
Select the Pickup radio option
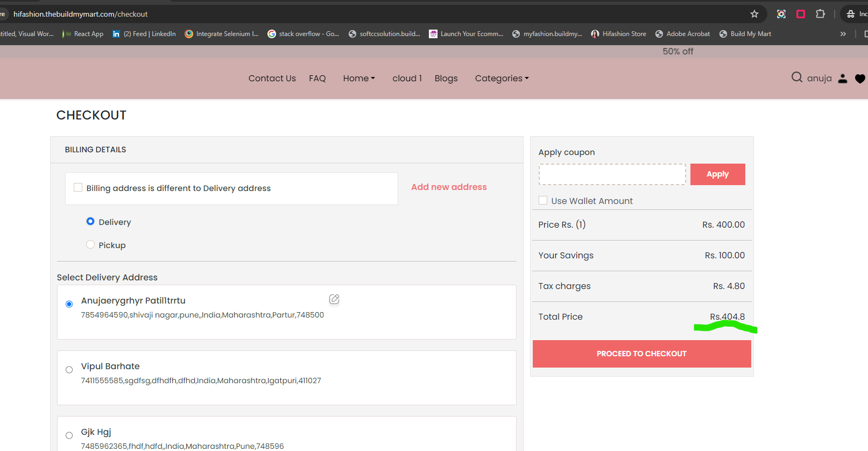click(90, 244)
